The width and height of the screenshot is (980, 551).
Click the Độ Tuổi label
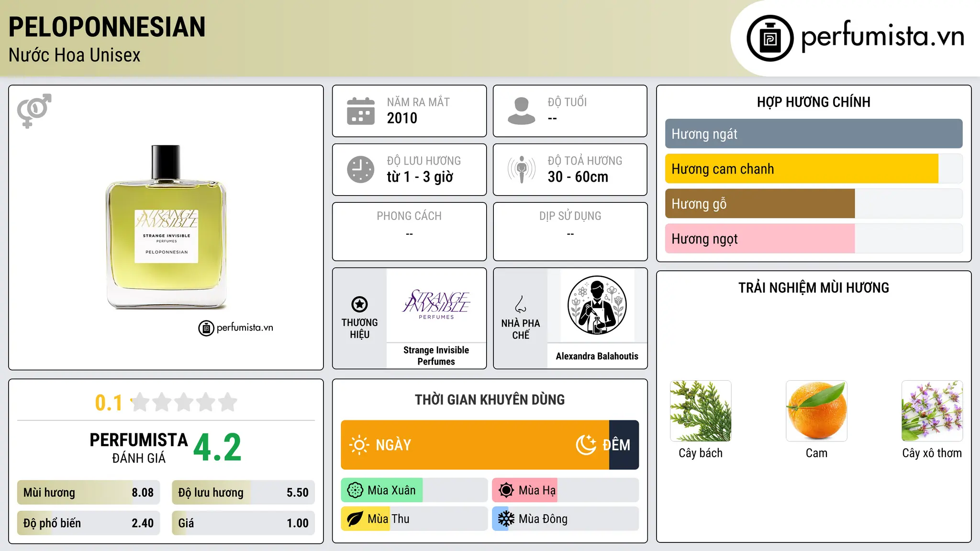(567, 102)
